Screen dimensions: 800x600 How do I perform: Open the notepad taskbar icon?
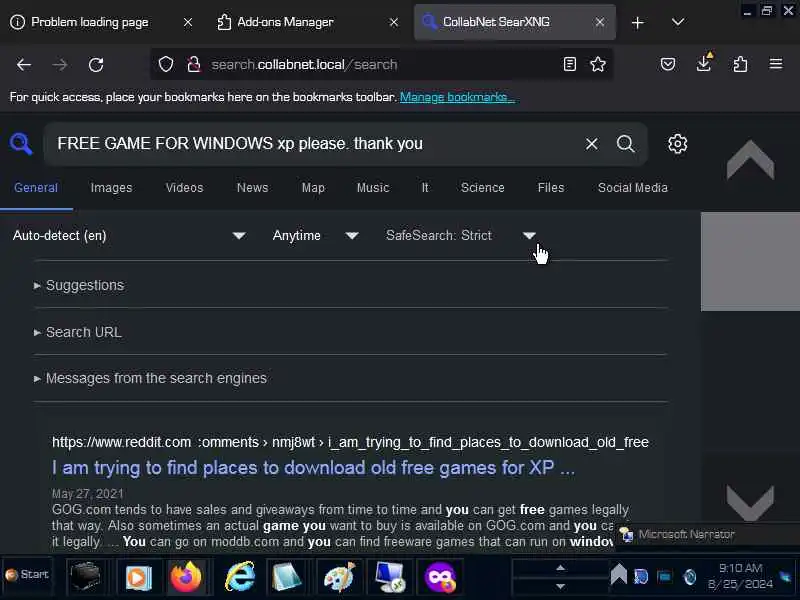pyautogui.click(x=287, y=577)
